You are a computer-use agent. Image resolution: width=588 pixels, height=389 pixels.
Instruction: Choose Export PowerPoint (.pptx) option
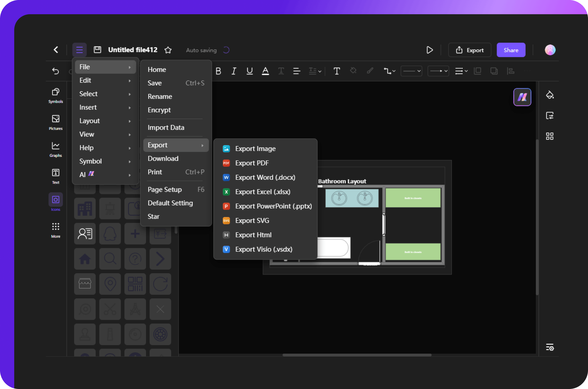265,206
